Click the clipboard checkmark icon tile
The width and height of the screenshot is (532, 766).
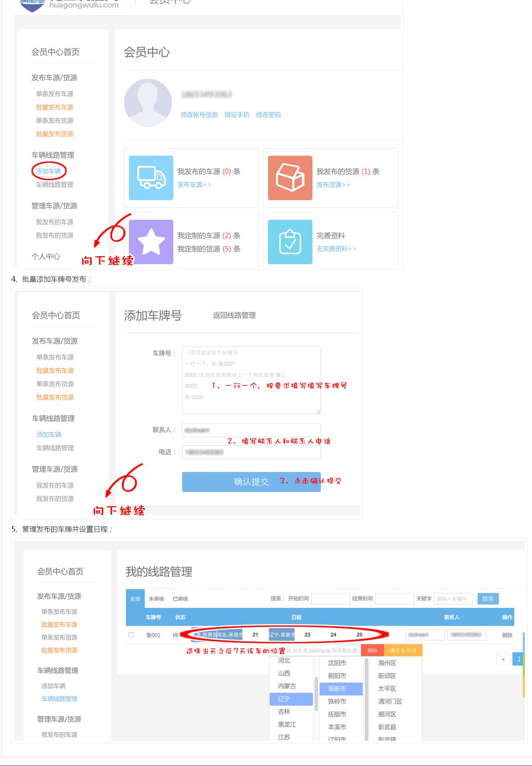point(290,242)
